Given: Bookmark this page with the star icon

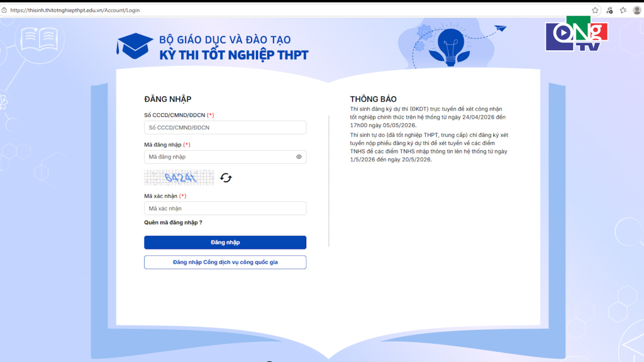Looking at the screenshot, I should tap(595, 10).
